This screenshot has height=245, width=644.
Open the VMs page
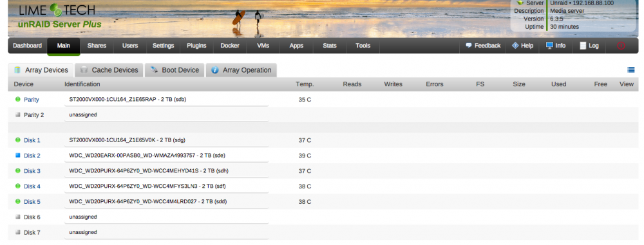click(263, 46)
